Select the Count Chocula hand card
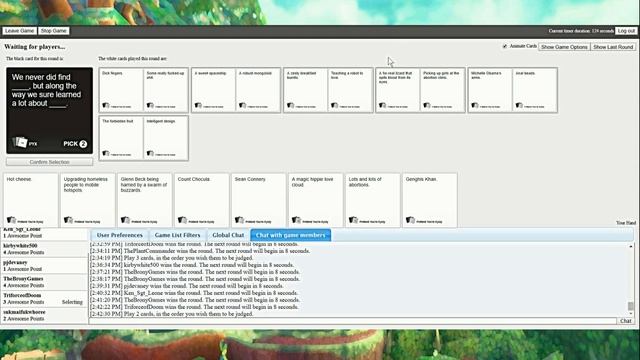Viewport: 640px width, 360px height. [x=202, y=200]
